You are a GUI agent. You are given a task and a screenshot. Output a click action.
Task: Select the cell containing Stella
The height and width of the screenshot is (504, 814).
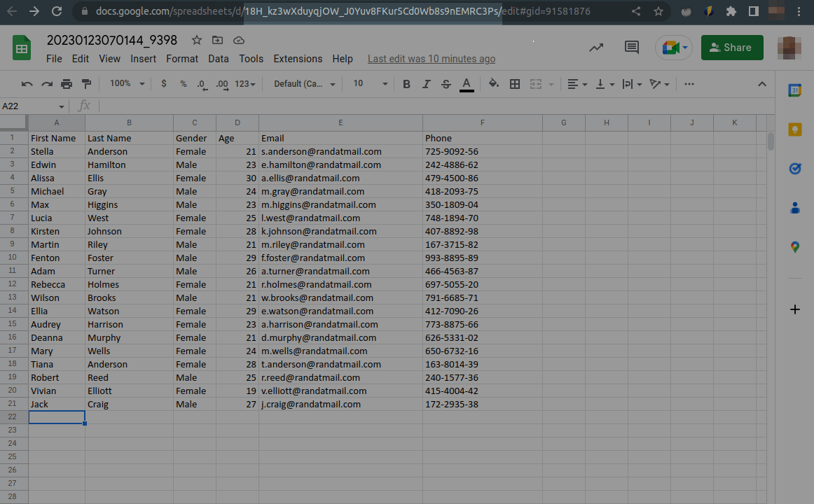(x=56, y=151)
